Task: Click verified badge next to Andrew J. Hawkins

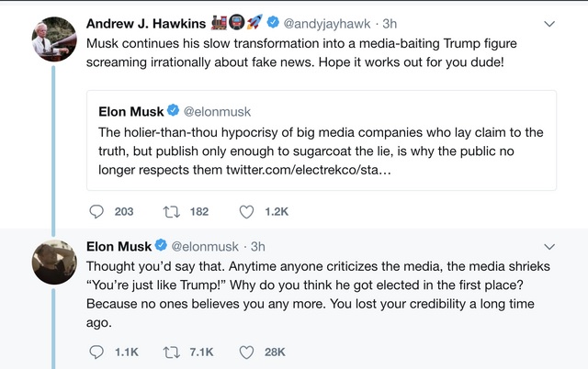Action: tap(273, 22)
